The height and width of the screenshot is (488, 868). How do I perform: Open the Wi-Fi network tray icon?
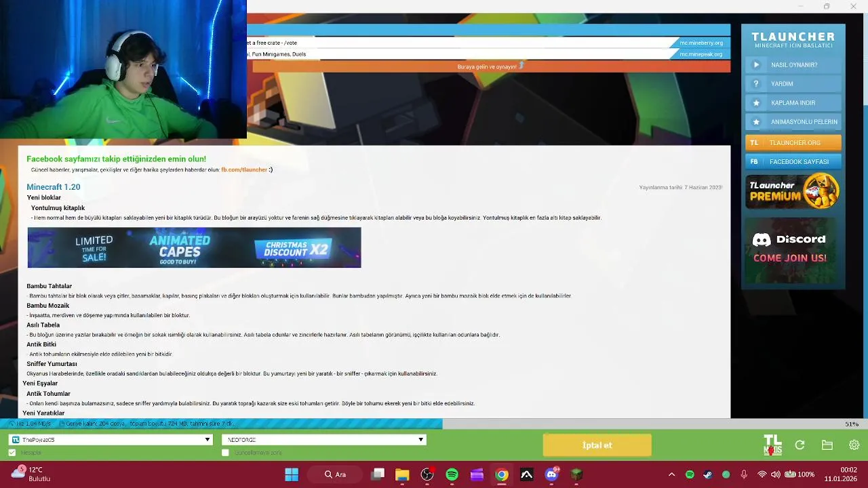pyautogui.click(x=762, y=474)
